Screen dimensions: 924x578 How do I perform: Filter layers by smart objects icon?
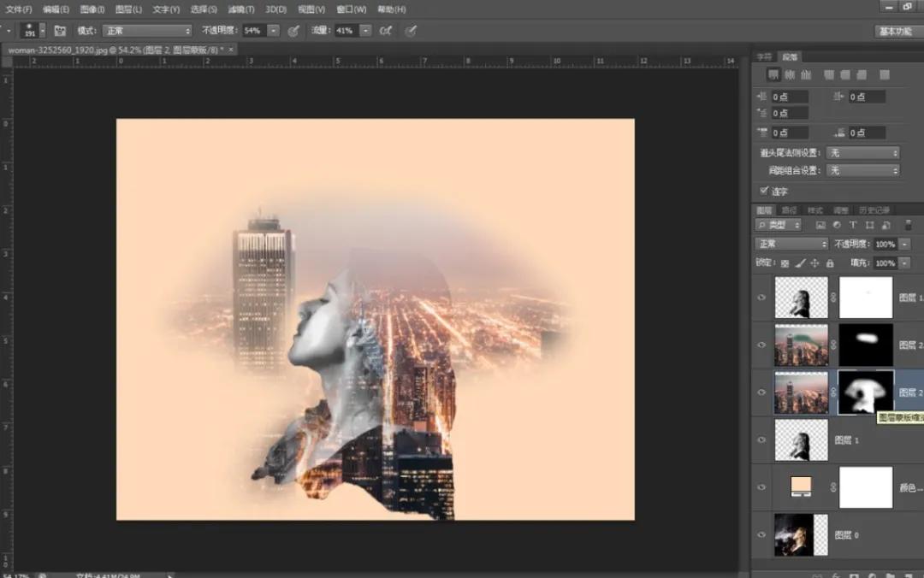[x=885, y=225]
